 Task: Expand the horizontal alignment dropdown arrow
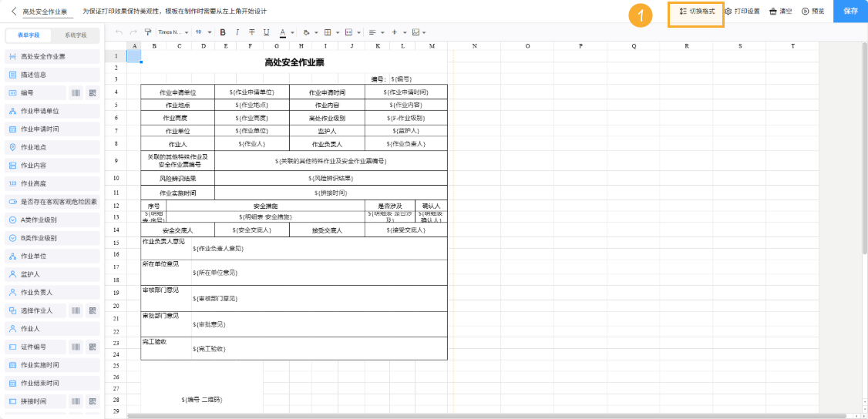(x=382, y=32)
